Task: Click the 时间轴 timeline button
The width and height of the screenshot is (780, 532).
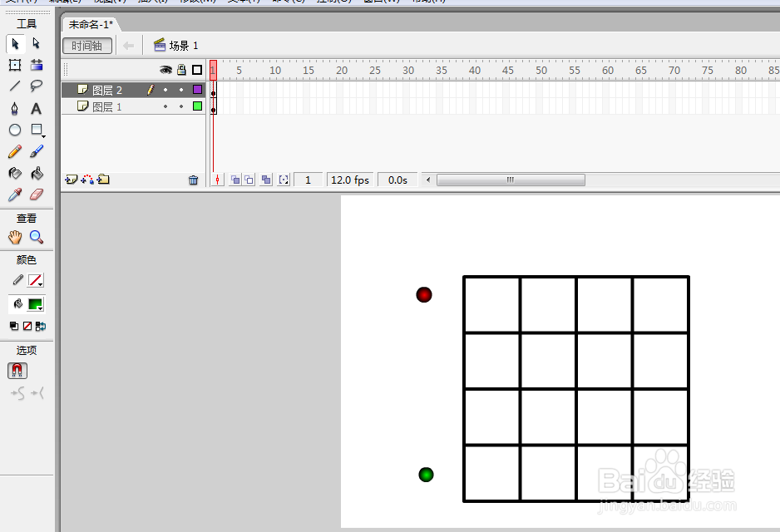Action: 87,46
